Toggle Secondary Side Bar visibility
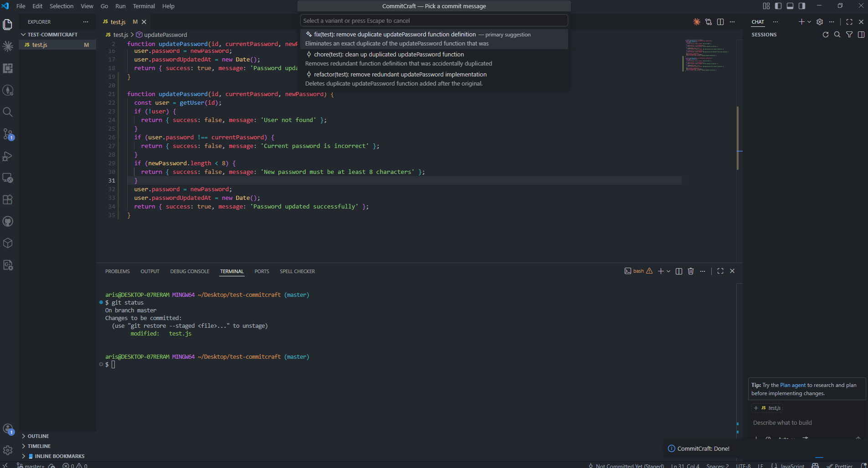The height and width of the screenshot is (468, 868). click(802, 6)
